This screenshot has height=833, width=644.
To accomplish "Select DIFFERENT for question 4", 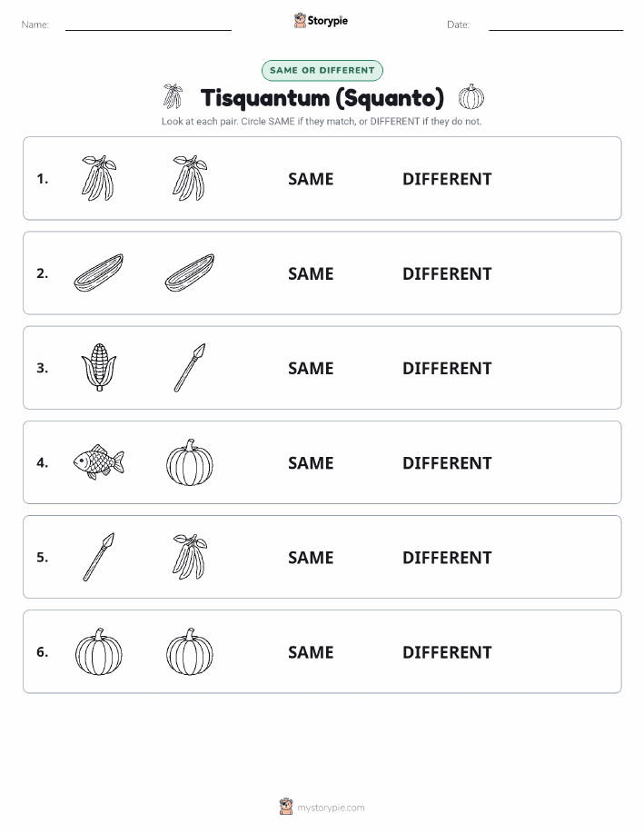I will point(447,462).
